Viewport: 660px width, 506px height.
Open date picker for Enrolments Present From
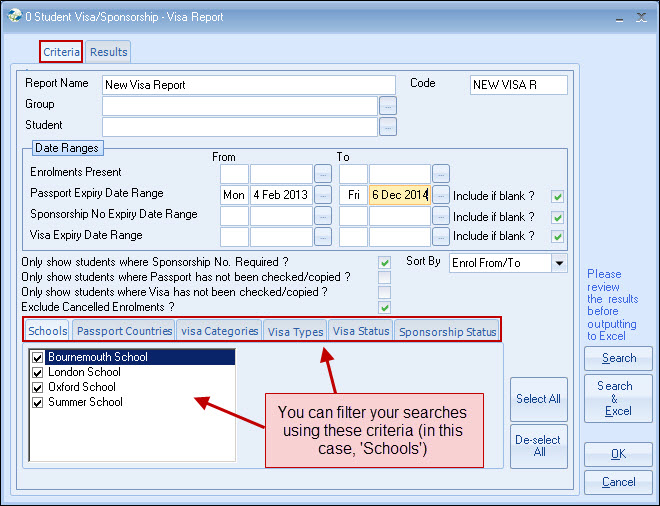pos(322,174)
